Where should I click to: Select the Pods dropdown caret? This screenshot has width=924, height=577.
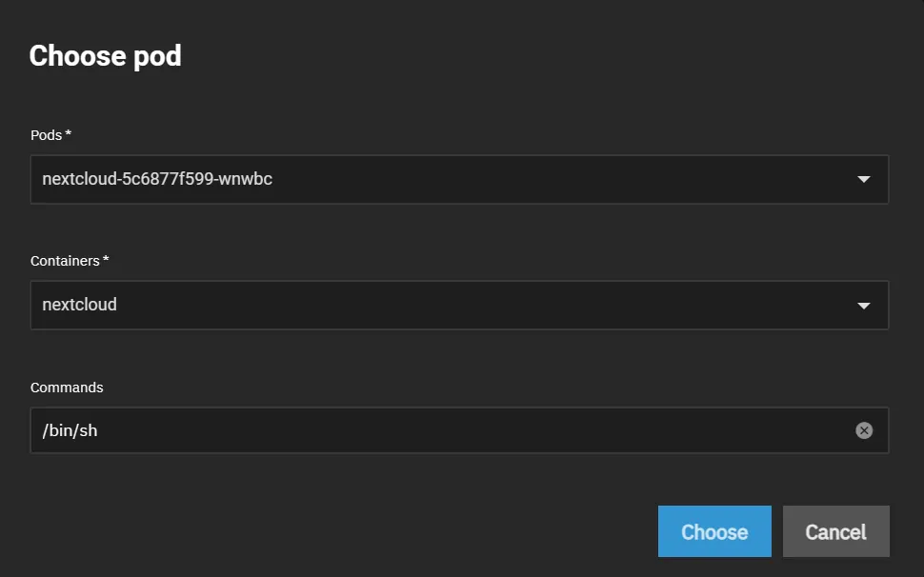(864, 179)
